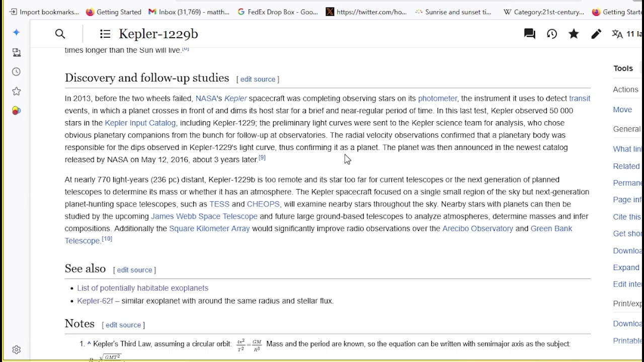This screenshot has height=362, width=644.
Task: Open the FedEx Drop Box bookmark
Action: [278, 12]
